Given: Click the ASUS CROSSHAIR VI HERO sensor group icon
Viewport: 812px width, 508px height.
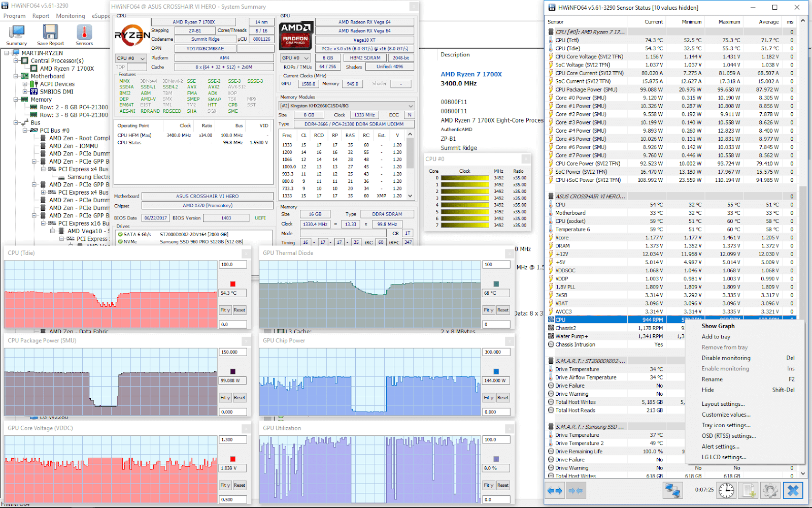Looking at the screenshot, I should 551,196.
